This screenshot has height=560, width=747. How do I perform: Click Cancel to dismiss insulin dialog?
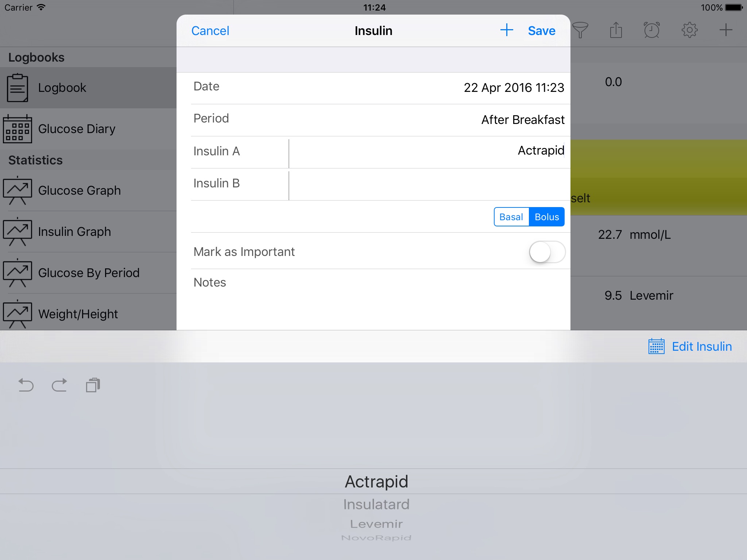coord(211,30)
